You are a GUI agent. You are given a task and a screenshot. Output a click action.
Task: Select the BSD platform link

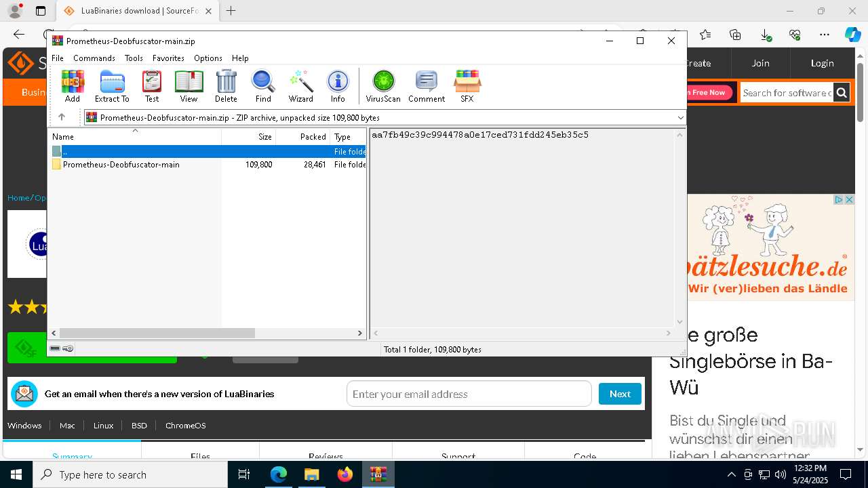pos(139,426)
